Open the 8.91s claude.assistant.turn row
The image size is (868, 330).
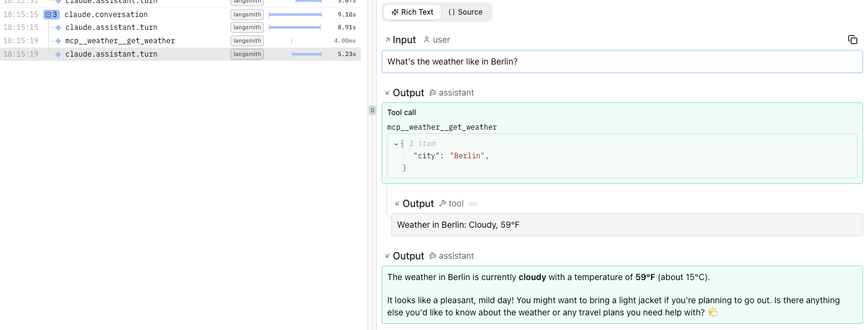click(x=111, y=27)
